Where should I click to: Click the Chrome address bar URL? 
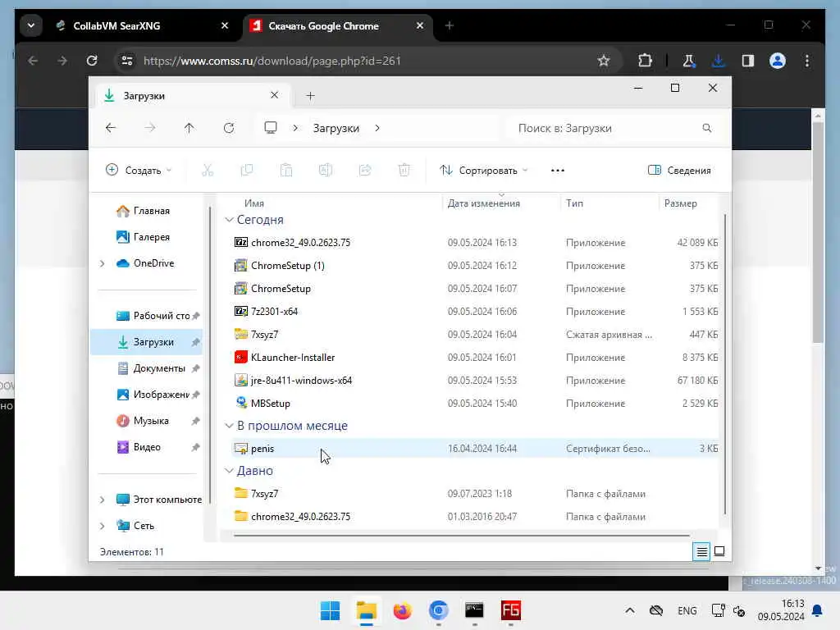(x=272, y=61)
